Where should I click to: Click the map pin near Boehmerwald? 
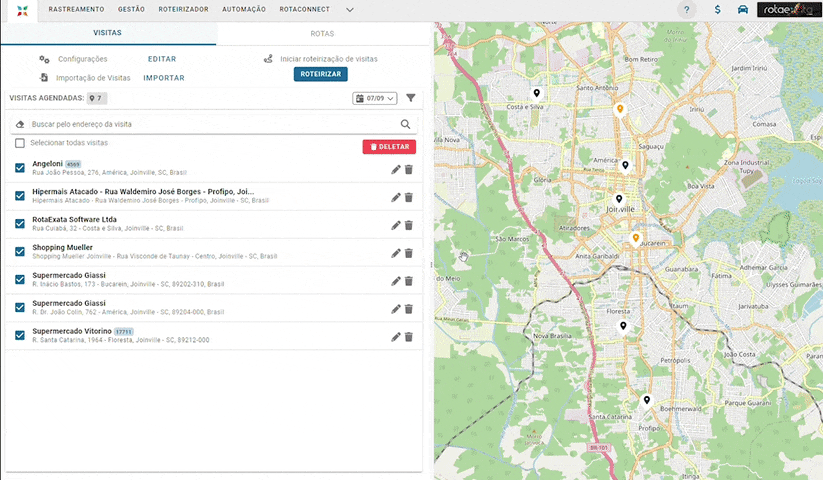647,401
